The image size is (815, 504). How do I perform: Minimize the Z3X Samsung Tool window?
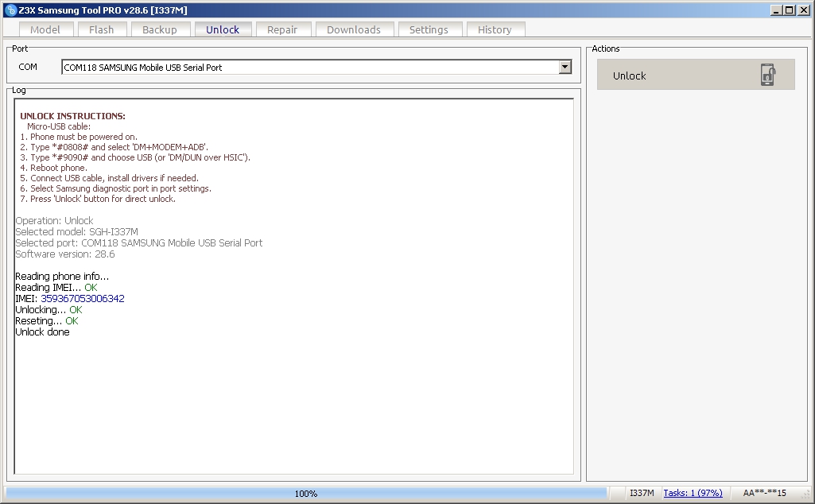click(776, 10)
